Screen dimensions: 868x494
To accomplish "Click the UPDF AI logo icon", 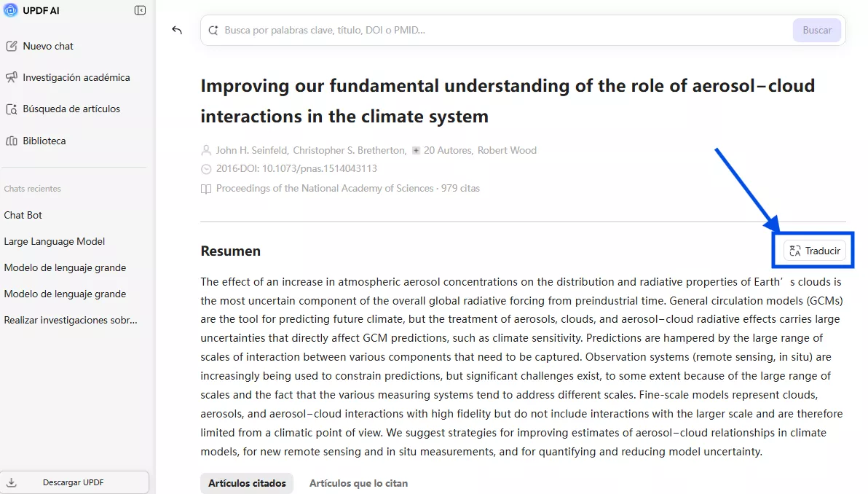I will [x=11, y=10].
